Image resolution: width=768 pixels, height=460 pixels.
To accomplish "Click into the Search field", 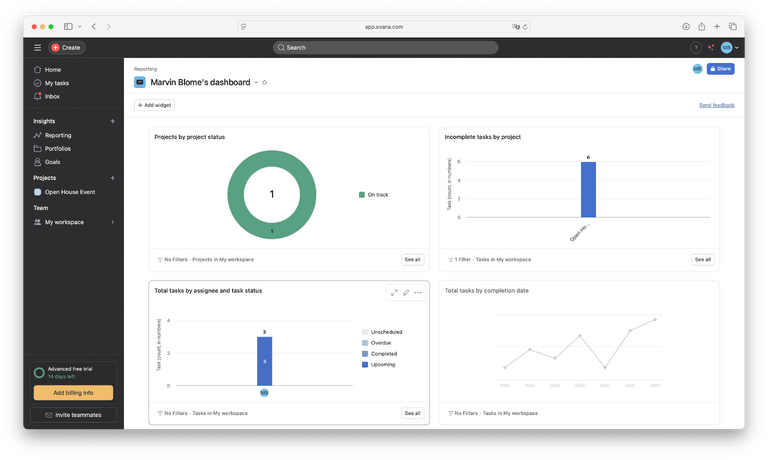I will (385, 47).
